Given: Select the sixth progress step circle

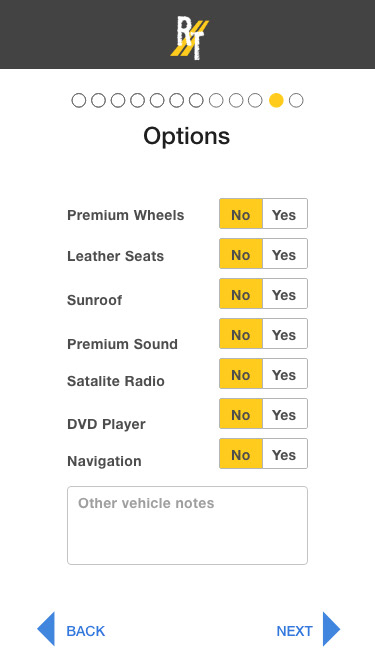Looking at the screenshot, I should tap(176, 100).
